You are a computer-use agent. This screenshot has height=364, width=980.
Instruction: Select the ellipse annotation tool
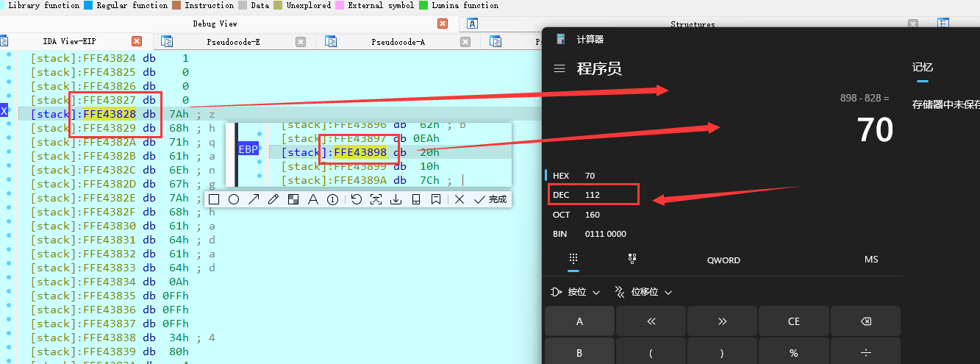(x=234, y=199)
